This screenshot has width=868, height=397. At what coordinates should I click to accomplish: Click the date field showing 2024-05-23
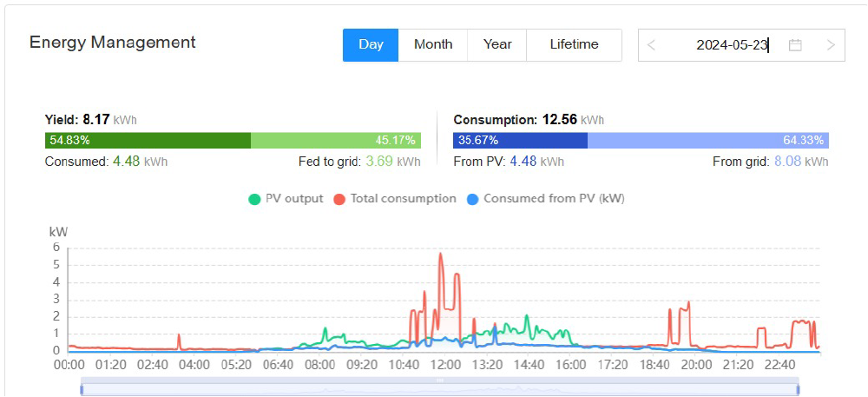(731, 45)
